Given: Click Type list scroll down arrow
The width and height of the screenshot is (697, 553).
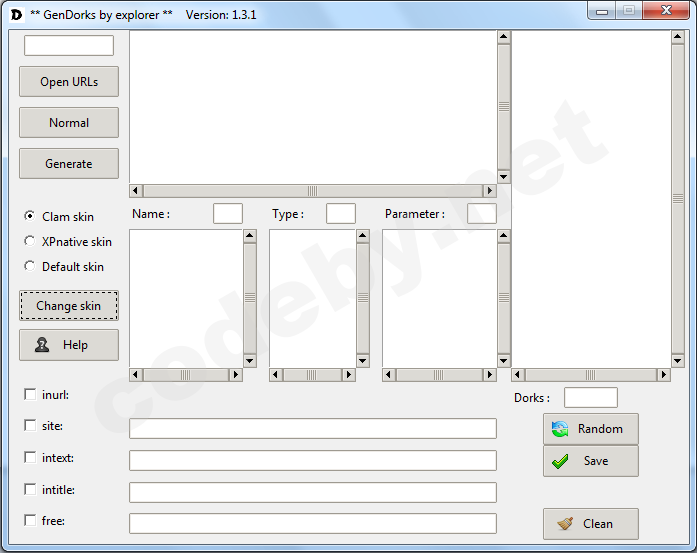Looking at the screenshot, I should pos(363,361).
